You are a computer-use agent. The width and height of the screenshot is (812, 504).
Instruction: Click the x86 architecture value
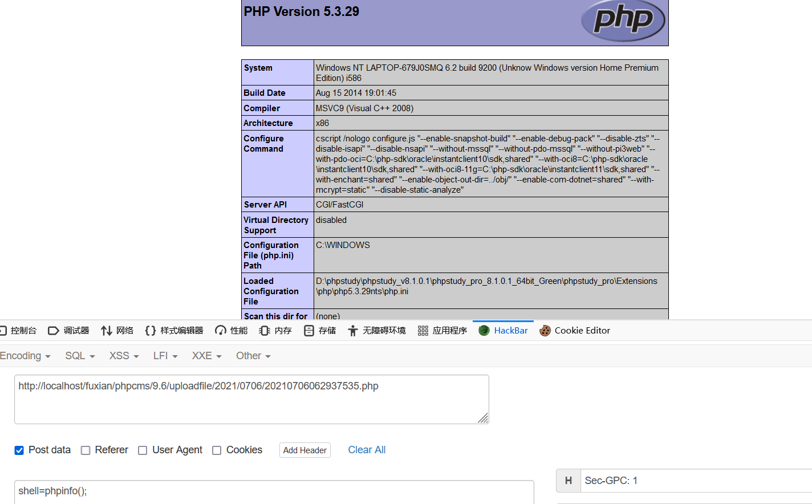322,123
